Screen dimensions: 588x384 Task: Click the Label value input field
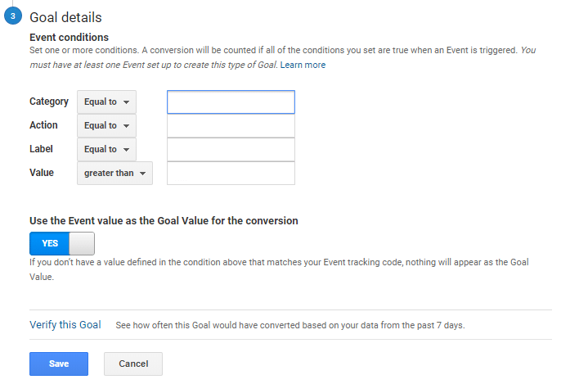[x=231, y=149]
